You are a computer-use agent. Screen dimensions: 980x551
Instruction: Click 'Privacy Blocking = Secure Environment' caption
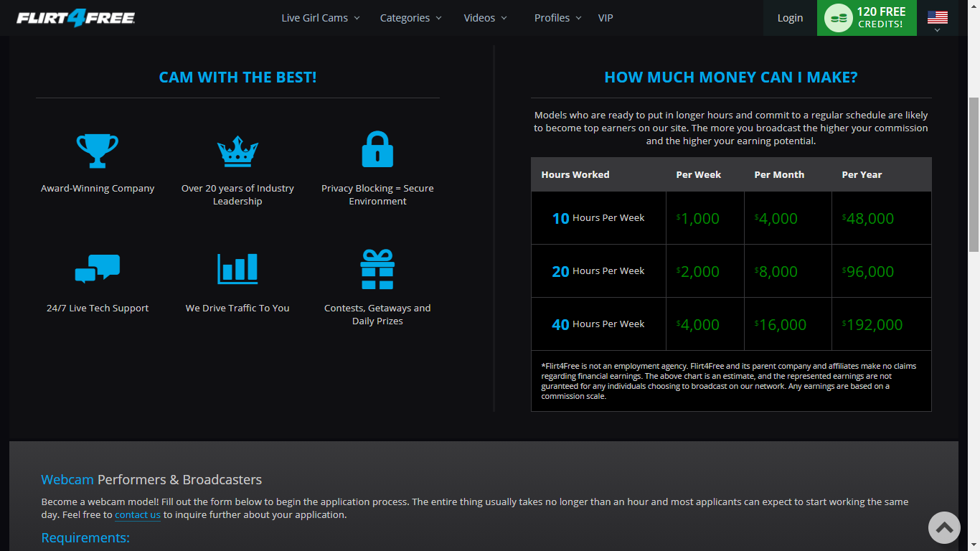click(377, 194)
